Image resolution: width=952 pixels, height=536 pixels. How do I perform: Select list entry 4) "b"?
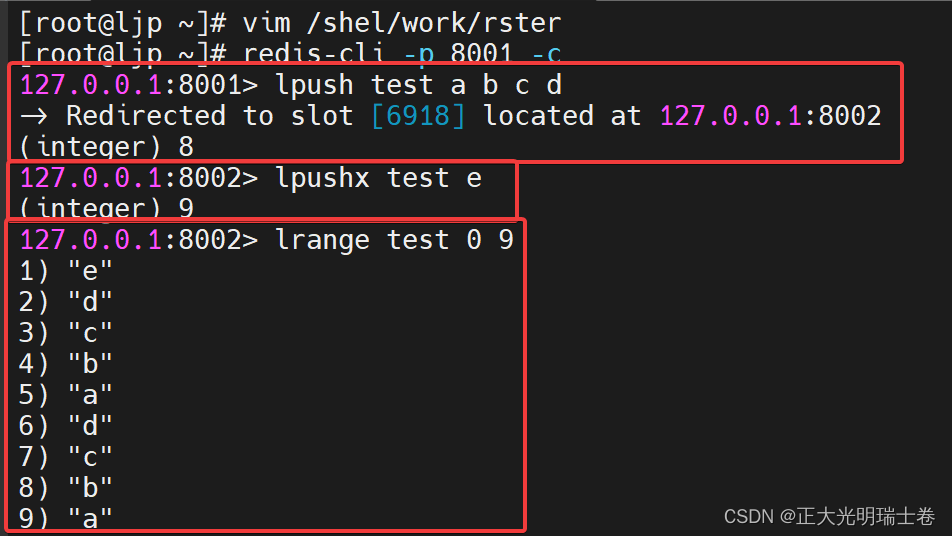66,363
